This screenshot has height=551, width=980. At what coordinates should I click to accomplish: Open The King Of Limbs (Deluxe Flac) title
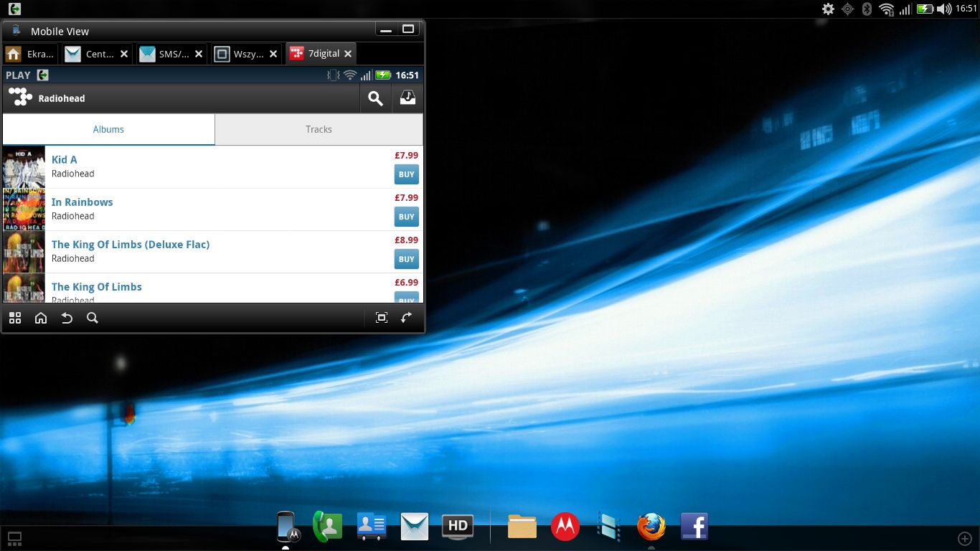coord(131,244)
